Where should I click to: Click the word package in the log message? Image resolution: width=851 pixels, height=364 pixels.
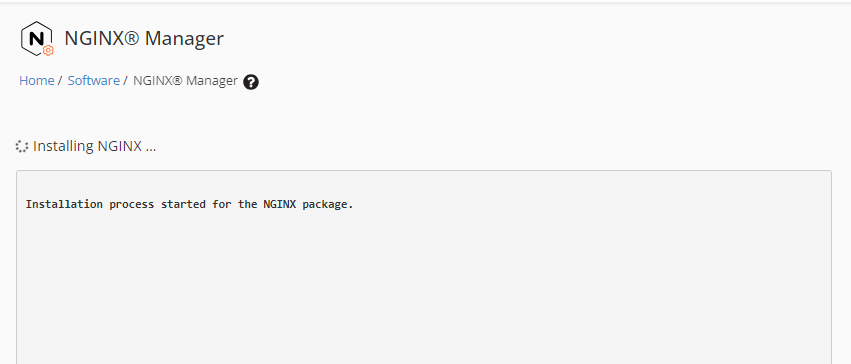pyautogui.click(x=328, y=205)
